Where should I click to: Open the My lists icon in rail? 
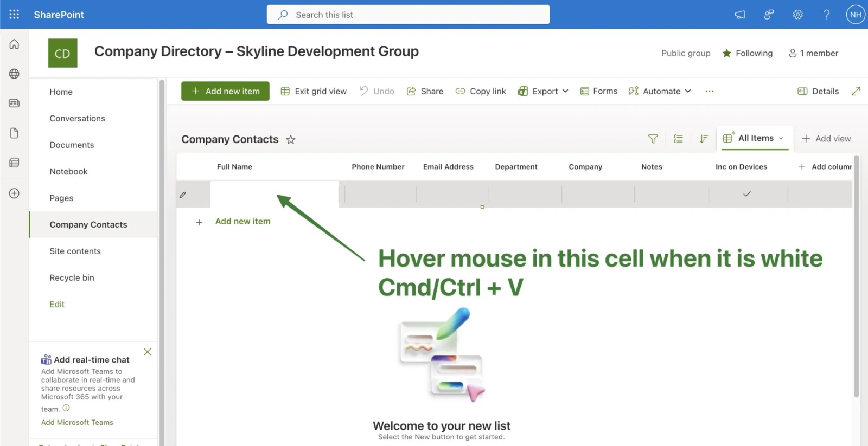[14, 163]
